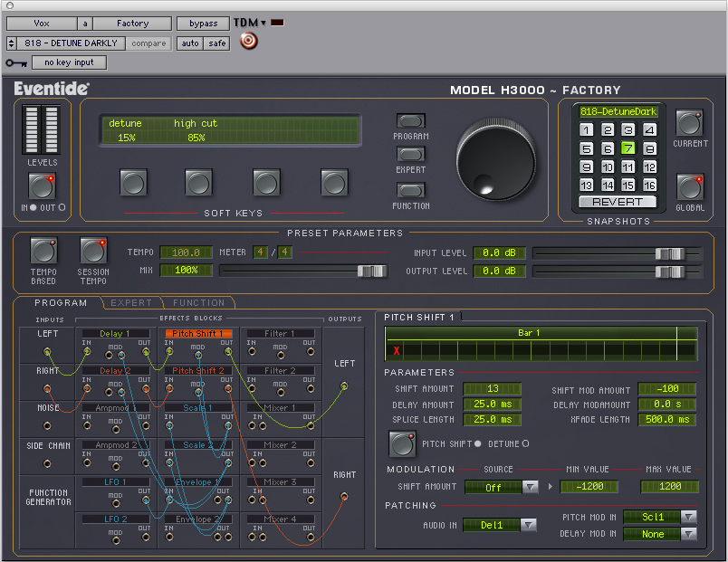The height and width of the screenshot is (562, 728).
Task: Select snapshot slot 5
Action: [587, 148]
